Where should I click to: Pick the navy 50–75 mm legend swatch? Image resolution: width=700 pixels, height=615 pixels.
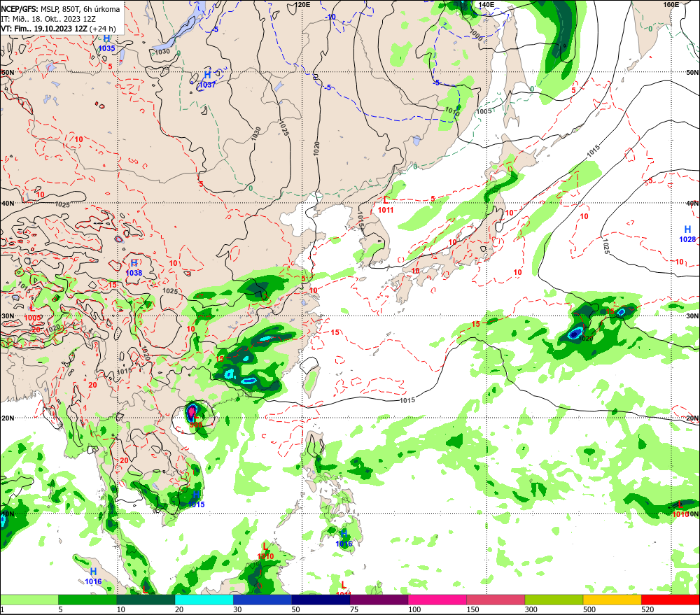point(321,600)
